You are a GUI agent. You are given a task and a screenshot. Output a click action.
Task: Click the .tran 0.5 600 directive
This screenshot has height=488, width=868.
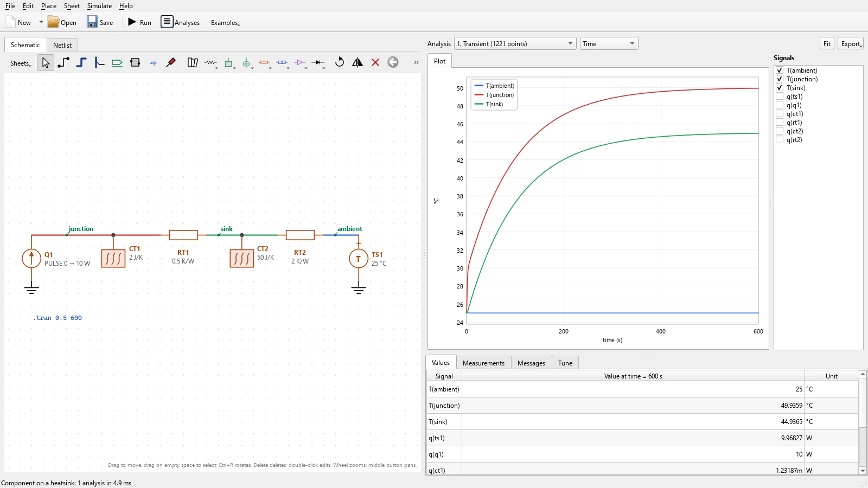58,318
